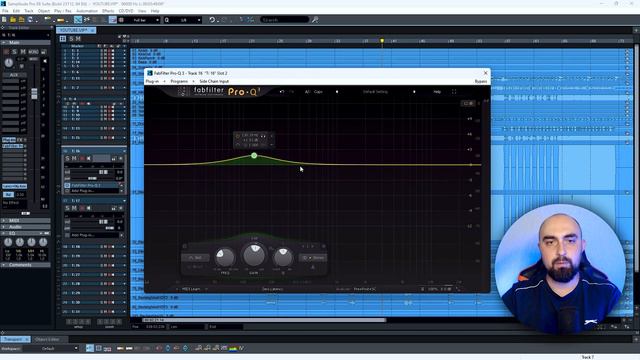Click MIDI Learn in Pro-Q bottom bar
Screen dimensions: 640x360
tap(191, 289)
